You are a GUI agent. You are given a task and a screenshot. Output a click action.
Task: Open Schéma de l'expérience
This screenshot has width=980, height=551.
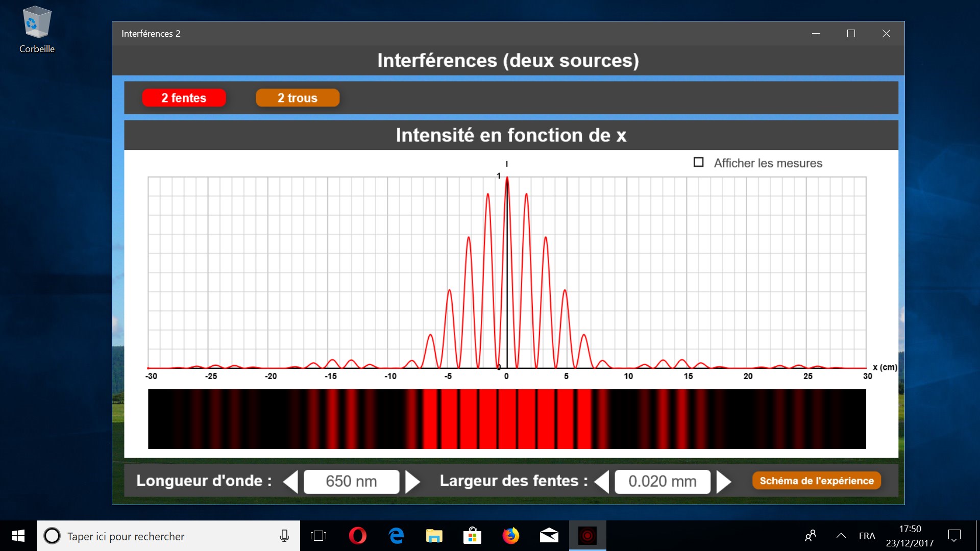click(x=816, y=481)
